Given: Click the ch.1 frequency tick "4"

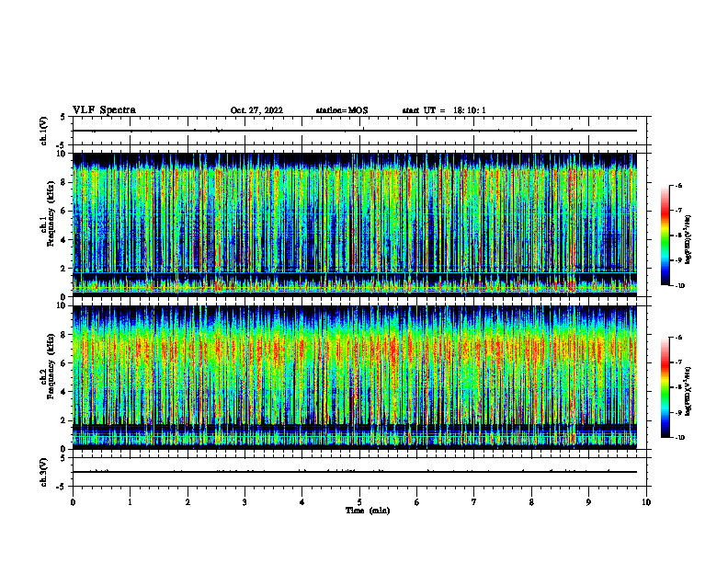Looking at the screenshot, I should click(x=65, y=240).
